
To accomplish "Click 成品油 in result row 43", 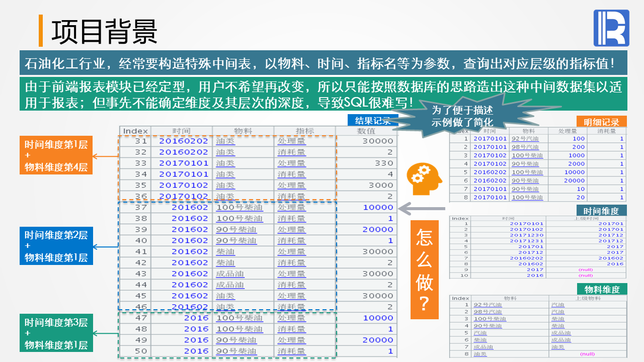I will tap(230, 274).
